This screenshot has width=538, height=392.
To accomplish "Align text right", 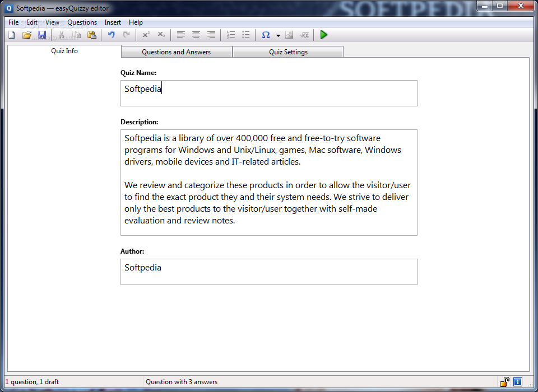I will pyautogui.click(x=211, y=35).
